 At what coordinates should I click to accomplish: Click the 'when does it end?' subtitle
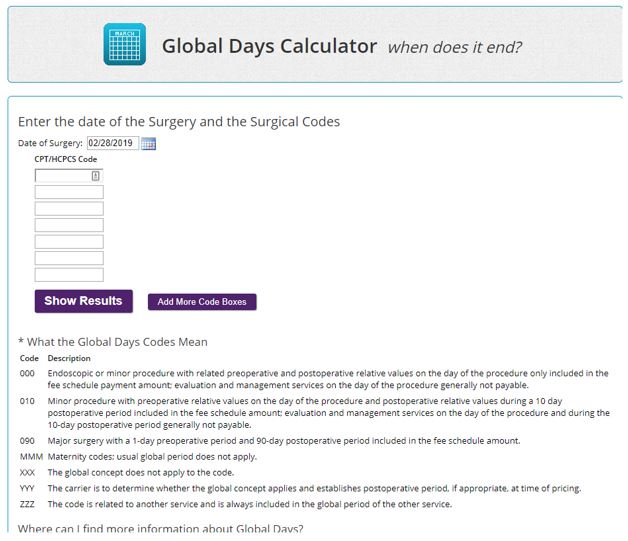(x=454, y=47)
